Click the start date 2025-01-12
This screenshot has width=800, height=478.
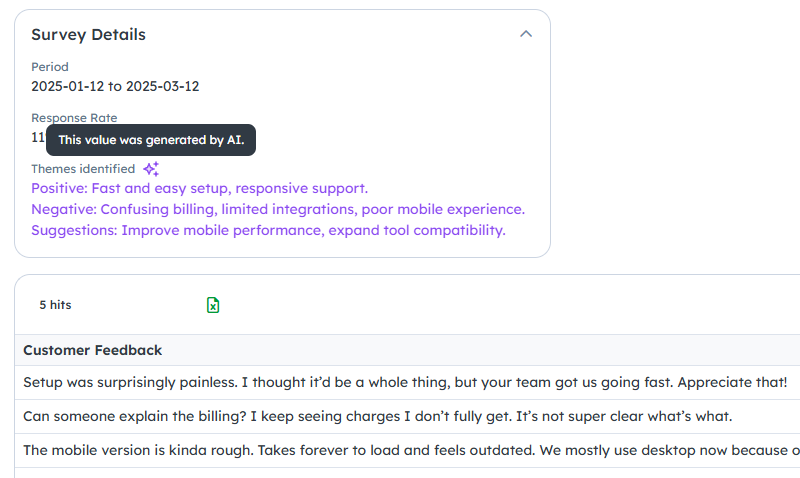(67, 86)
